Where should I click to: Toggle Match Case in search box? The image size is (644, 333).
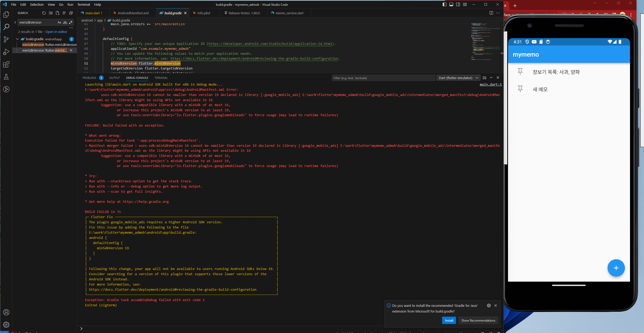pyautogui.click(x=59, y=22)
